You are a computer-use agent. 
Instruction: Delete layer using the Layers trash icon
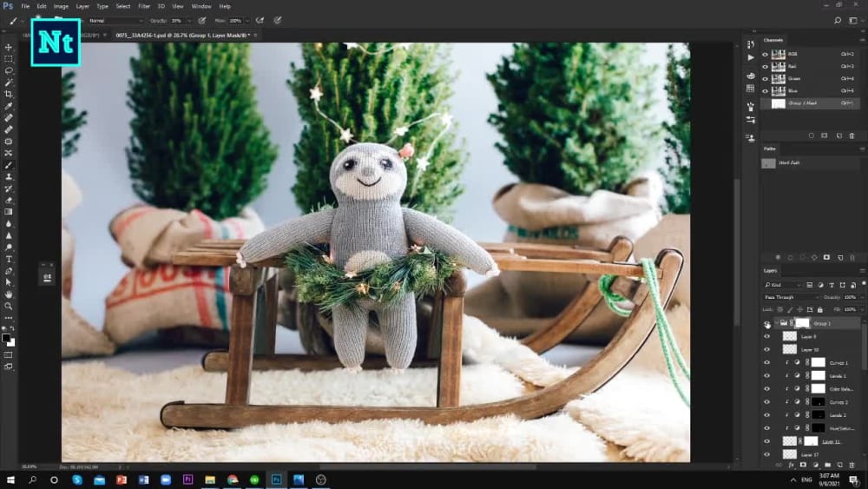coord(852,466)
